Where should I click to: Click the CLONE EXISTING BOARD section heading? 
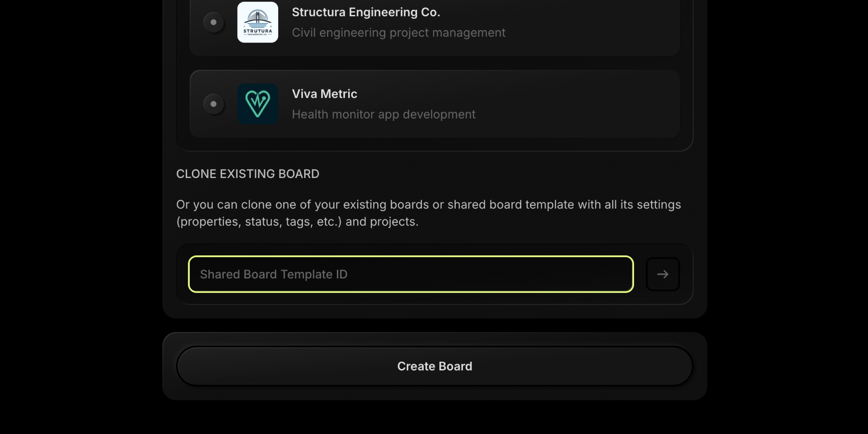pos(248,174)
